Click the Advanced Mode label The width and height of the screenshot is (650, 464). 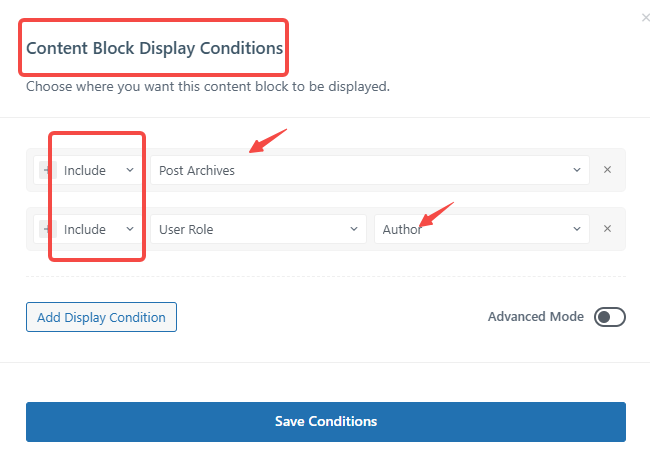[535, 316]
